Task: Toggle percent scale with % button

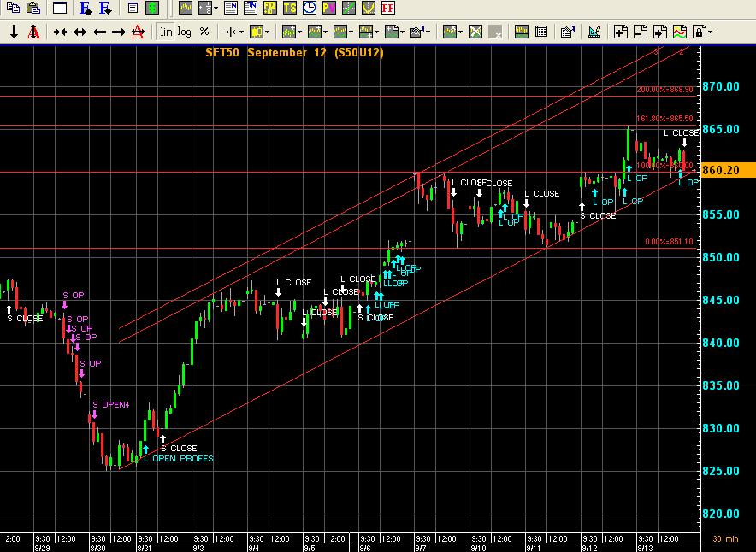Action: (204, 32)
